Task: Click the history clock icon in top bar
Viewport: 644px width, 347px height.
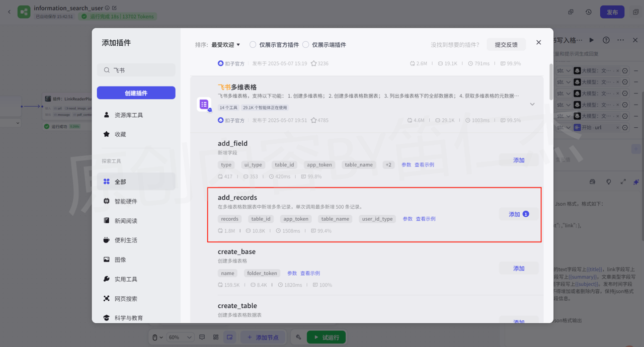Action: [x=589, y=12]
